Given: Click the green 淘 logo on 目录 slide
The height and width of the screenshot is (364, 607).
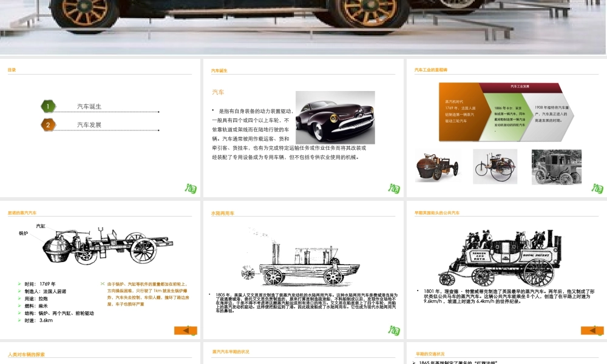Looking at the screenshot, I should [191, 189].
